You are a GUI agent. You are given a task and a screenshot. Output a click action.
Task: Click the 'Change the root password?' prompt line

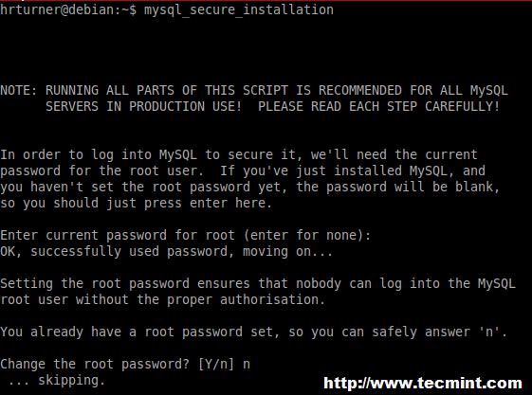pos(125,365)
